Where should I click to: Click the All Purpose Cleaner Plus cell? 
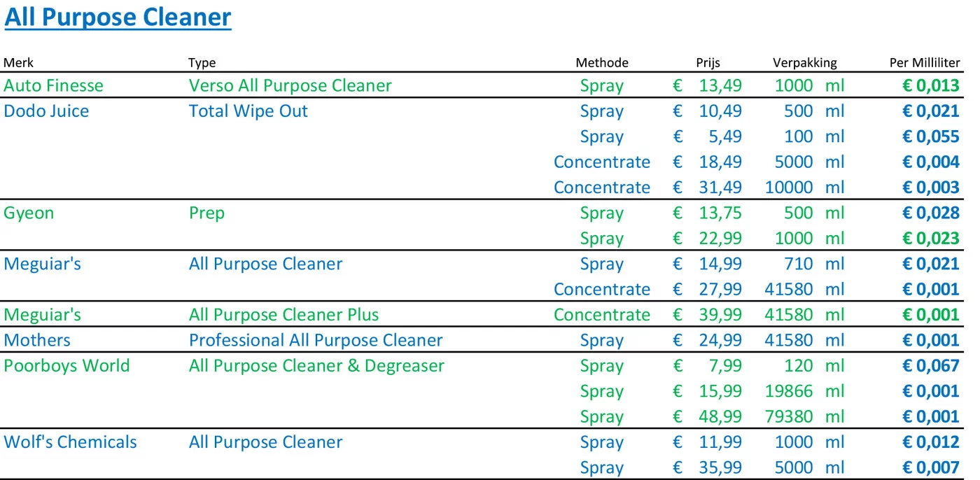point(283,315)
